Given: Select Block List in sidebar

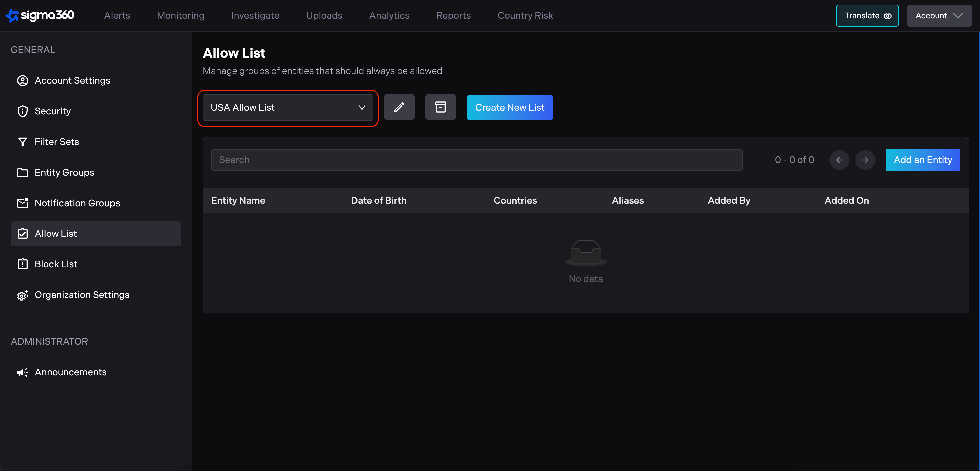Looking at the screenshot, I should click(56, 264).
